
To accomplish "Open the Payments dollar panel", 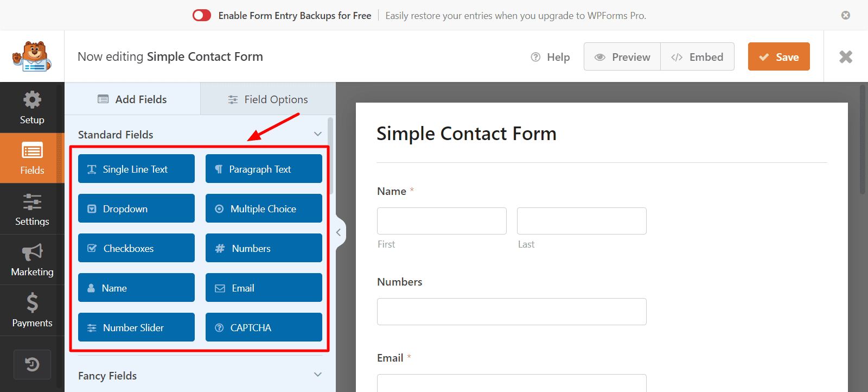I will pyautogui.click(x=32, y=310).
